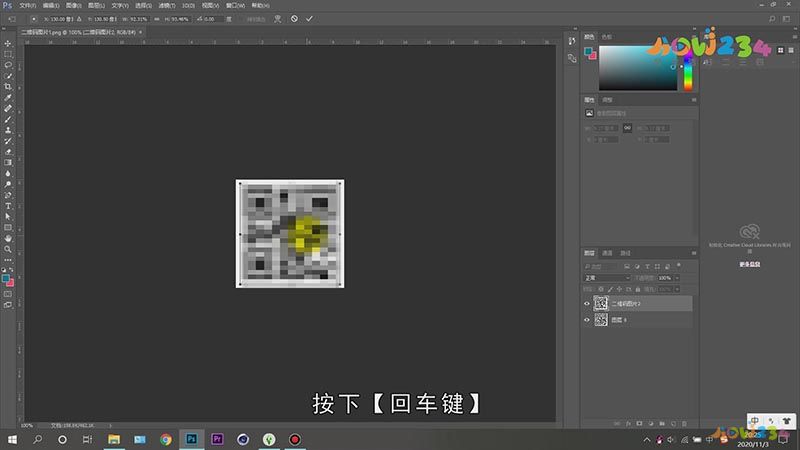Open the Properties panel flyout menu
Image resolution: width=800 pixels, height=450 pixels.
pos(694,100)
